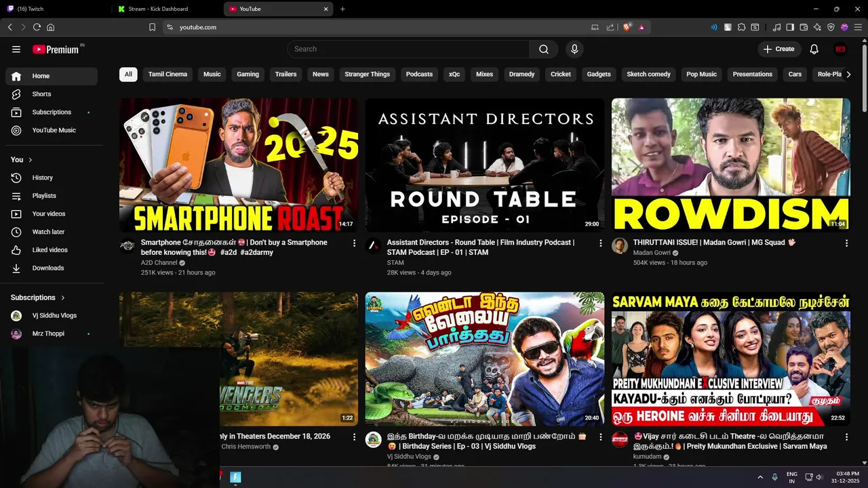This screenshot has width=868, height=488.
Task: Click the A2D Channel avatar
Action: (127, 245)
